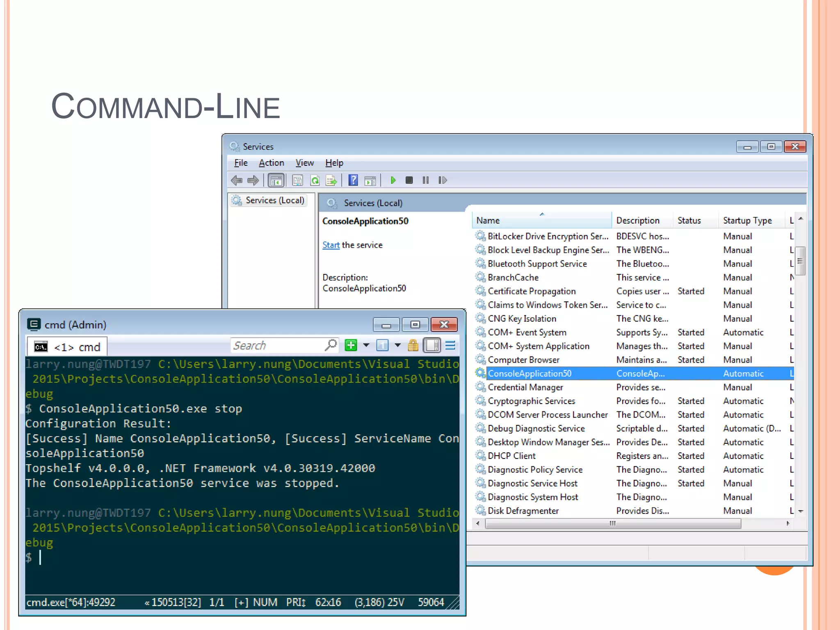Open the dropdown arrow before the lock icon
The image size is (840, 630).
pos(397,345)
